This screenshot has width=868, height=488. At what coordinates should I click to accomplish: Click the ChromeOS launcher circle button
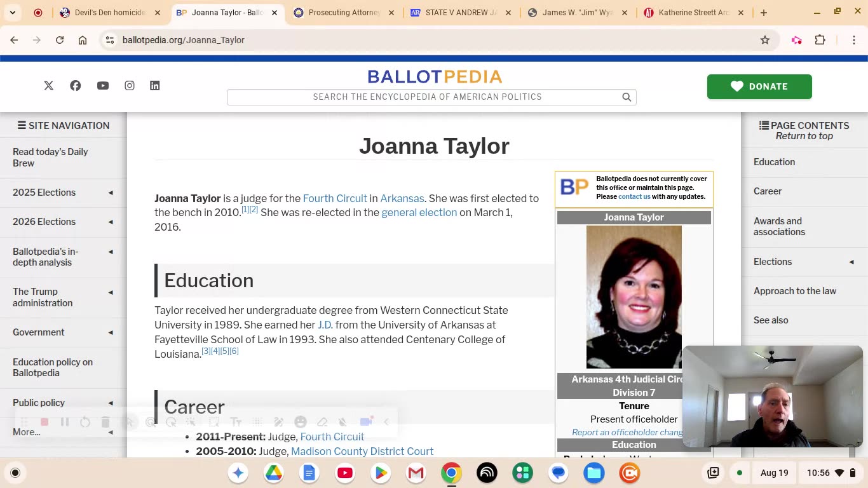15,473
